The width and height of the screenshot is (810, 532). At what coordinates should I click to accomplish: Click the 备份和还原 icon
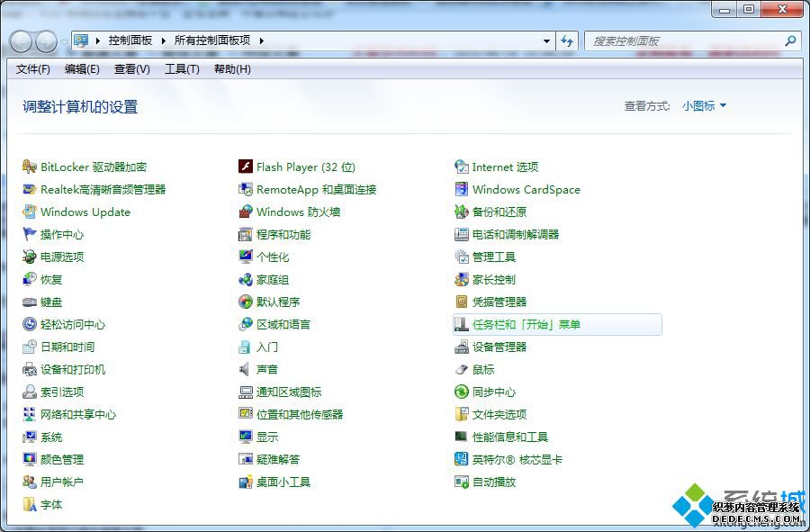coord(462,212)
